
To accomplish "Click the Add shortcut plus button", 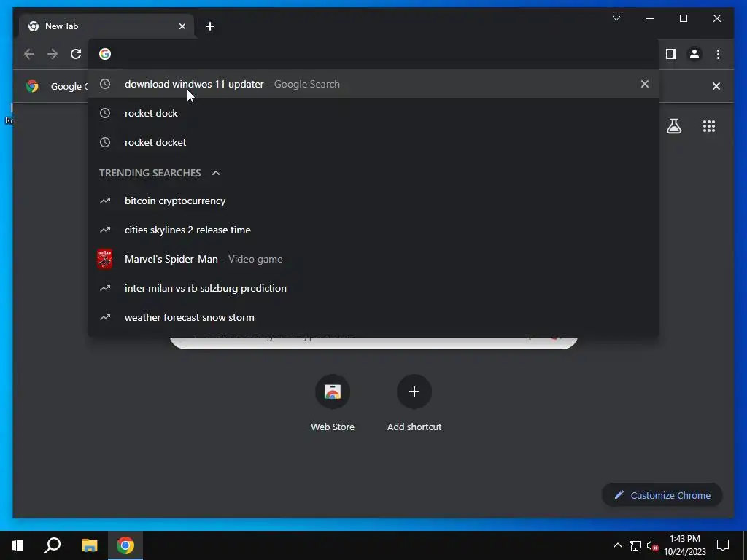I will (414, 392).
